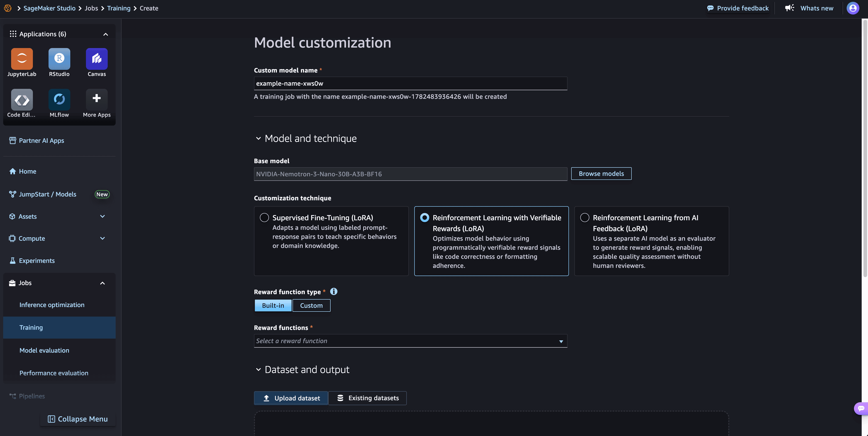The image size is (868, 436).
Task: Open the Experiments navigation label
Action: click(x=37, y=261)
